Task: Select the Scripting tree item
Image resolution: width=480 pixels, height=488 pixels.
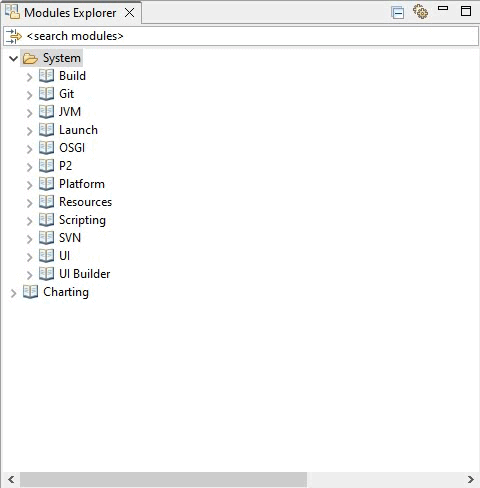Action: coord(82,220)
